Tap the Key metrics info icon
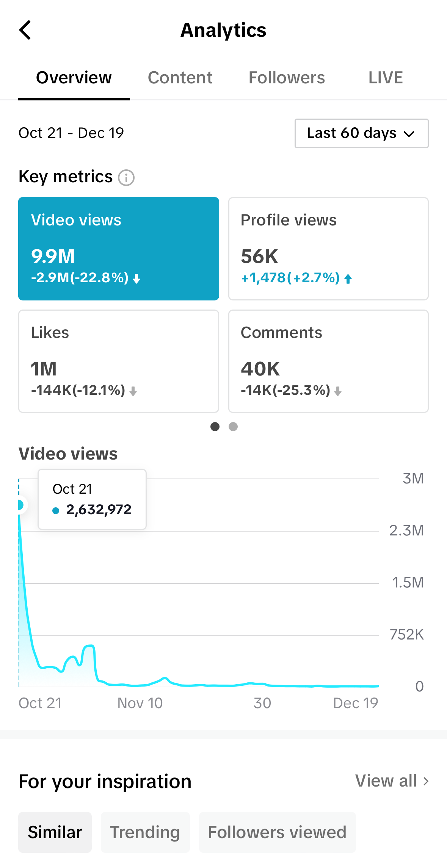Screen dimensions: 447x868 [x=126, y=178]
